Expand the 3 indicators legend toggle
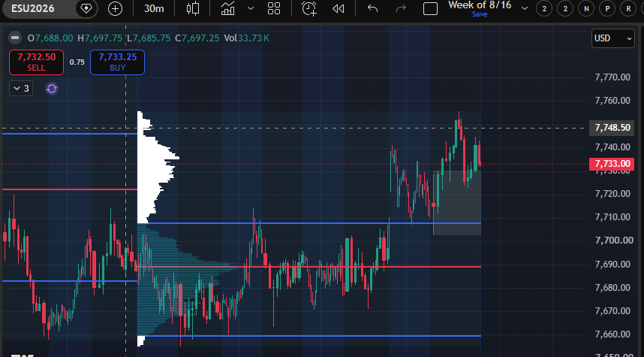 tap(21, 89)
